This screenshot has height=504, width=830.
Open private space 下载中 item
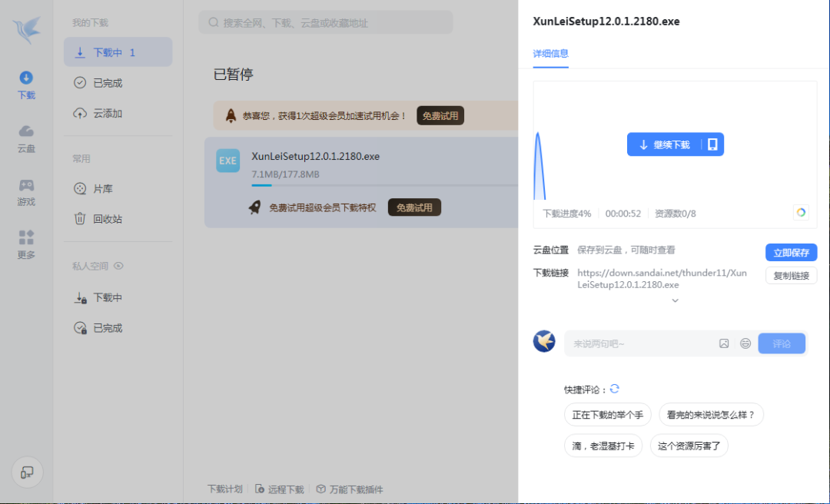[x=118, y=297]
